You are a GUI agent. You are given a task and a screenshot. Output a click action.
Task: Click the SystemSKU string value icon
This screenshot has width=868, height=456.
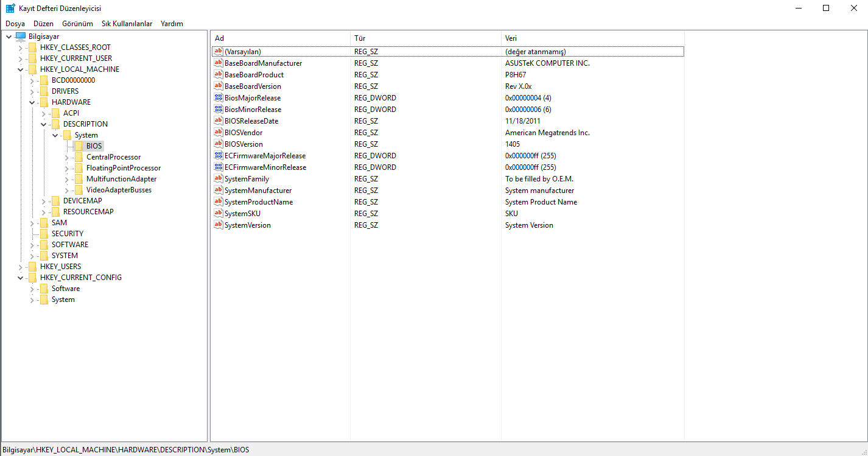219,214
